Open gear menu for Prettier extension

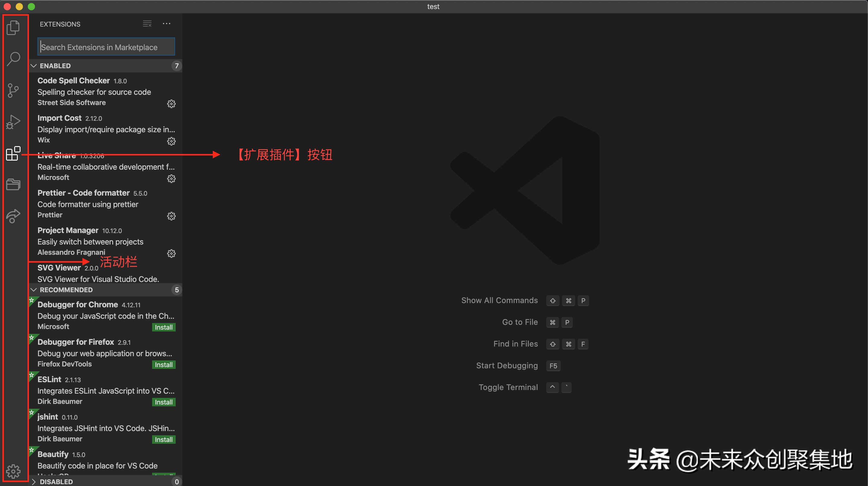click(171, 216)
